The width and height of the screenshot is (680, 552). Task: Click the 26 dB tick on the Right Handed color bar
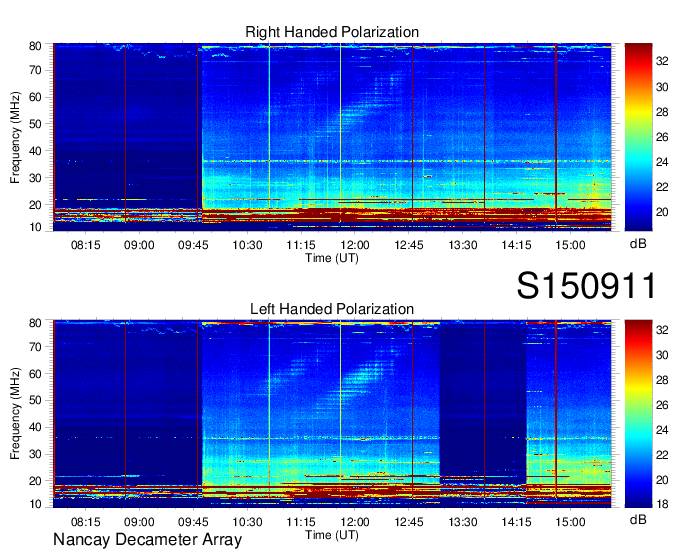click(662, 137)
